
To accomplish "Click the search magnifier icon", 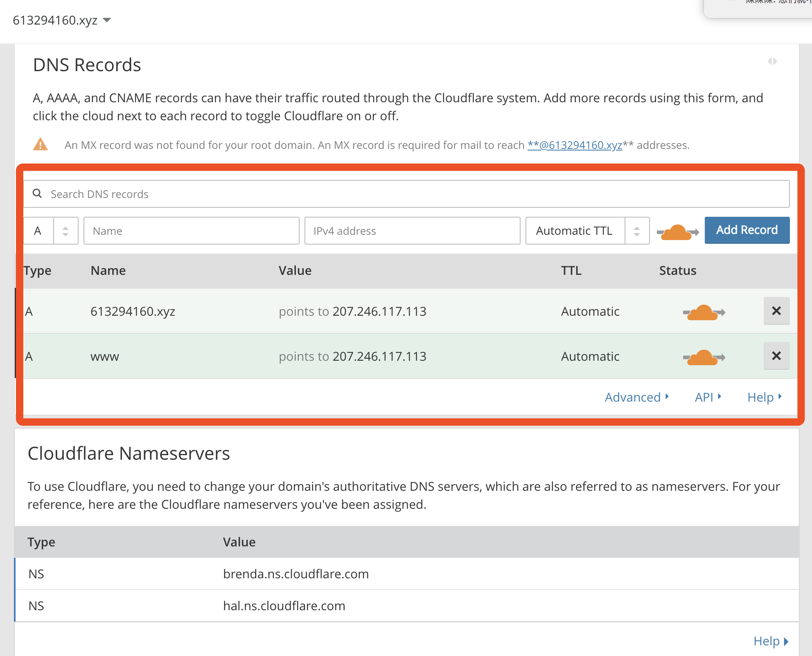I will (37, 193).
